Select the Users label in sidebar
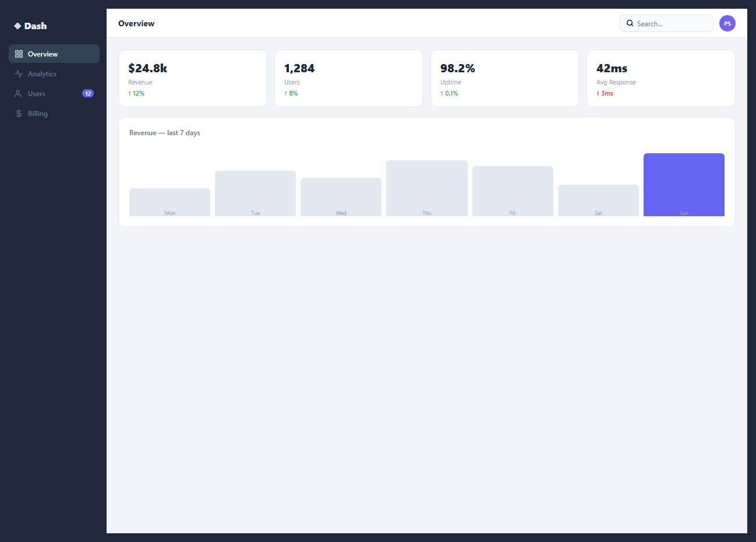Viewport: 756px width, 542px height. [37, 94]
